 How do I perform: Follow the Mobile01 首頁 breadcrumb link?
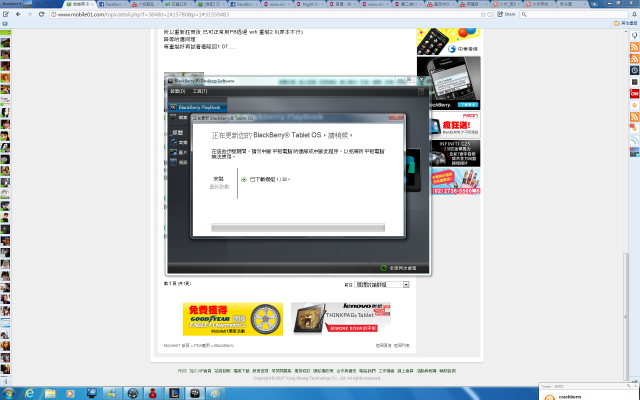(x=177, y=345)
